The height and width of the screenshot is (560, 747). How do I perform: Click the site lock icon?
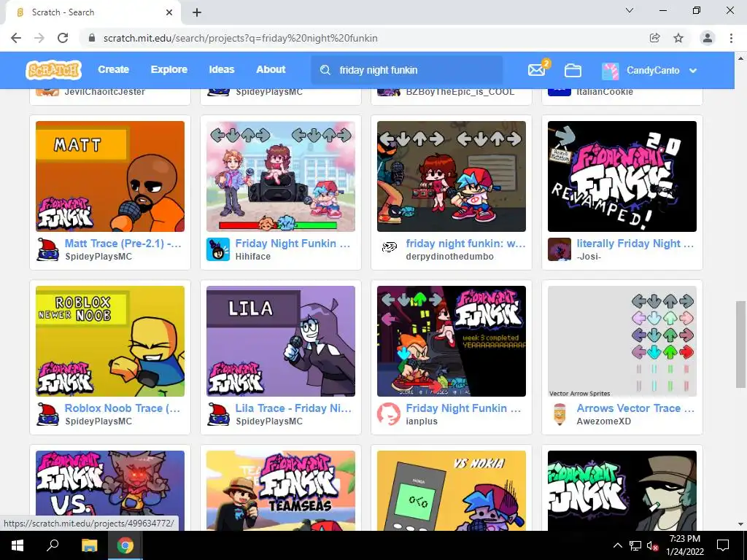(x=92, y=38)
